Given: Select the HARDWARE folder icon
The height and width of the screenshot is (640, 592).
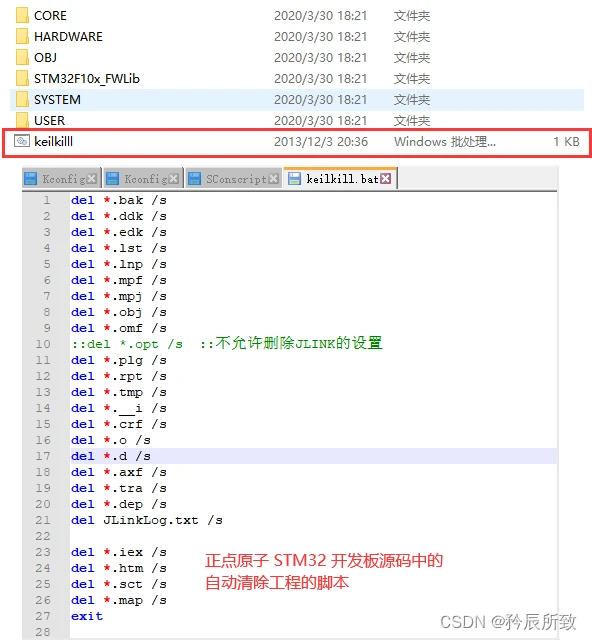Looking at the screenshot, I should [x=22, y=36].
